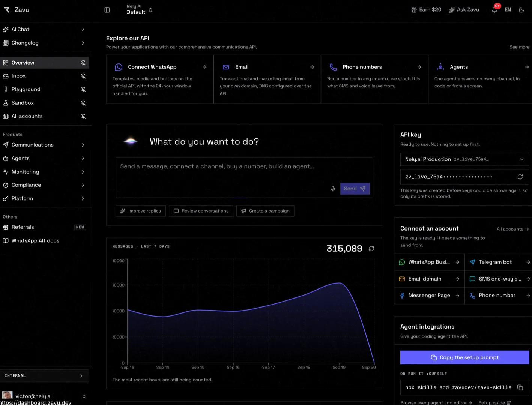
Task: Expand the Monitoring section
Action: click(x=44, y=172)
